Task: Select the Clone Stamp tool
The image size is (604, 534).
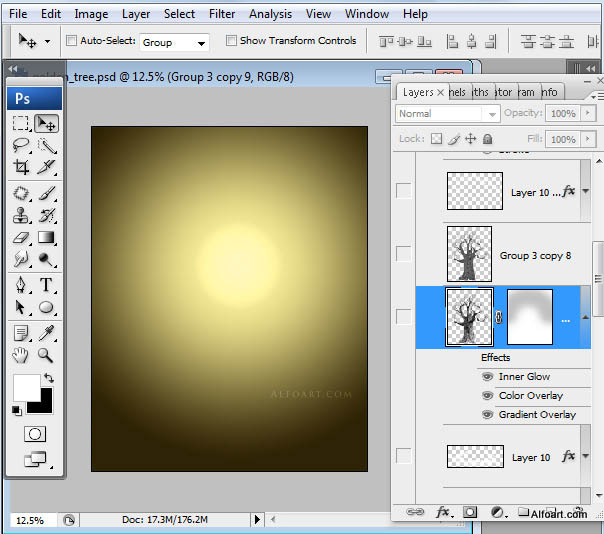Action: click(x=21, y=214)
